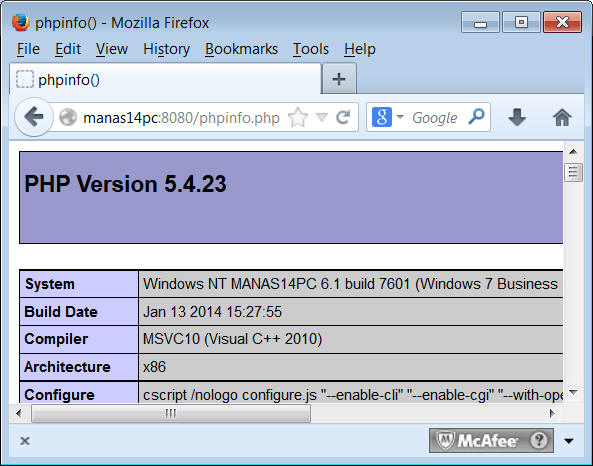Click inside the address bar URL
Screen dimensions: 593x466
tap(181, 118)
